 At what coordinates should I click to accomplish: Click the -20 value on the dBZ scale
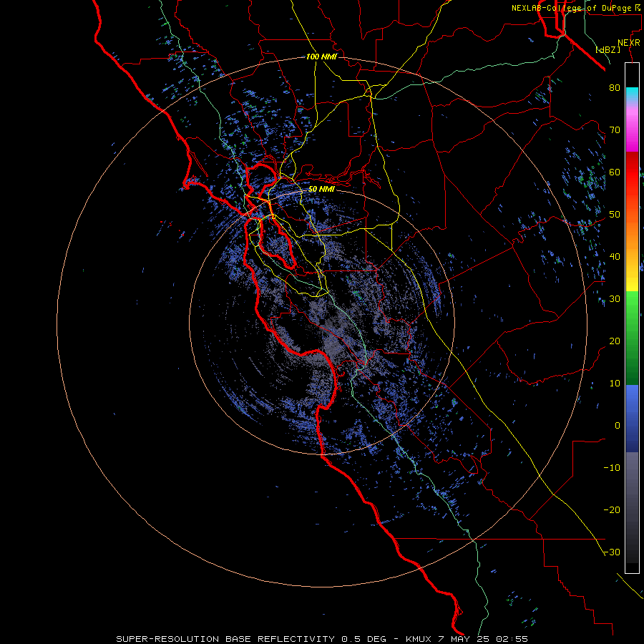(612, 510)
